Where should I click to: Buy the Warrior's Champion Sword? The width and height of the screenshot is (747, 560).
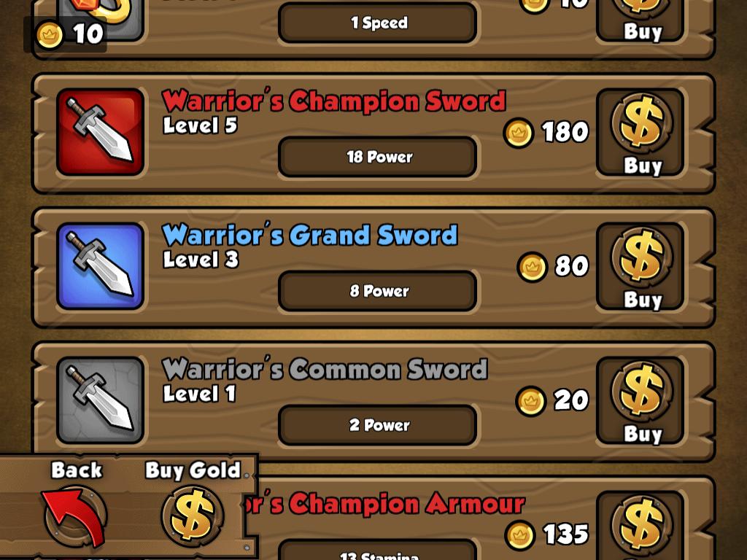coord(640,133)
